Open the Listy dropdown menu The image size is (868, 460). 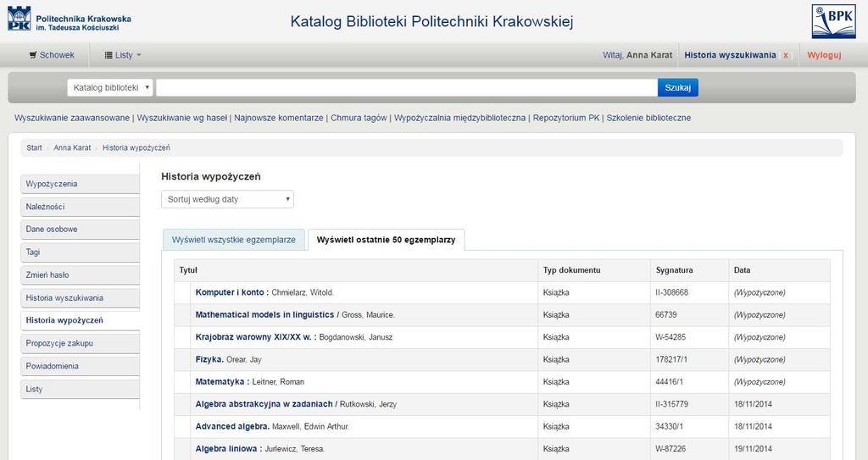coord(123,55)
